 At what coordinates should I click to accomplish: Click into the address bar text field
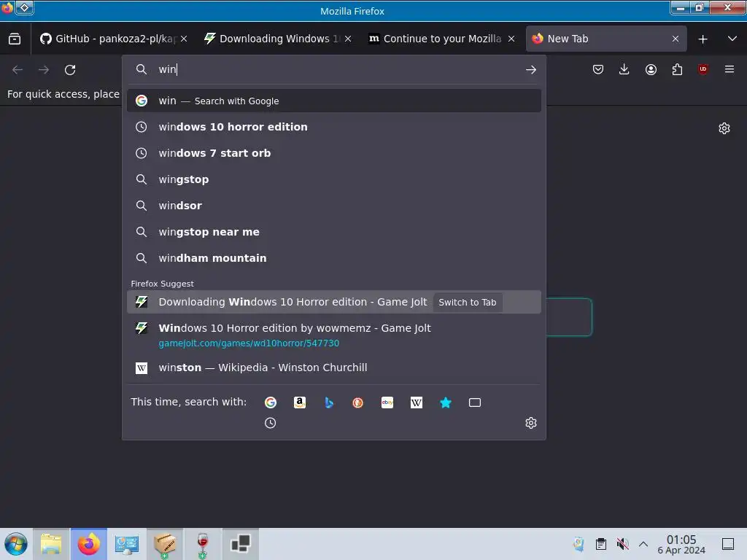pos(333,69)
